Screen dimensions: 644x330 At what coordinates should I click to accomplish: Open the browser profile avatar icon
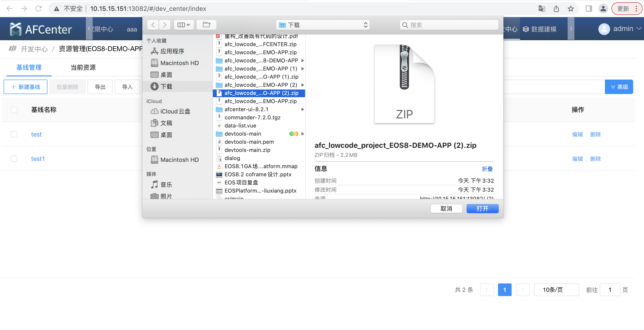click(x=603, y=9)
